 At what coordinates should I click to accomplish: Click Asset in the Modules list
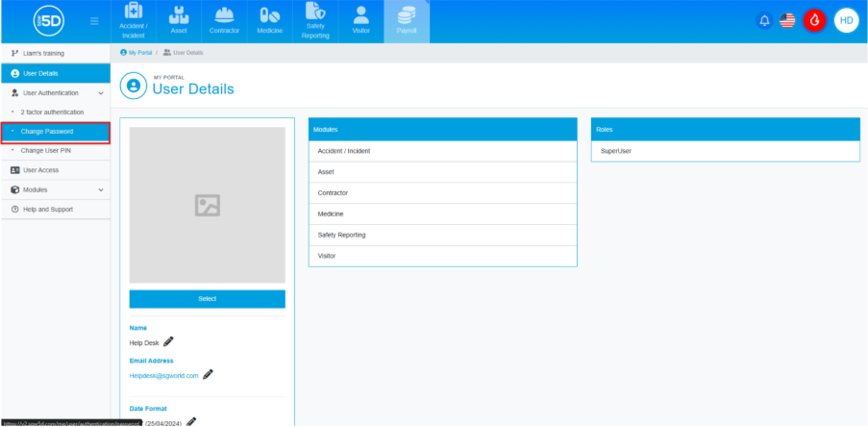tap(443, 172)
